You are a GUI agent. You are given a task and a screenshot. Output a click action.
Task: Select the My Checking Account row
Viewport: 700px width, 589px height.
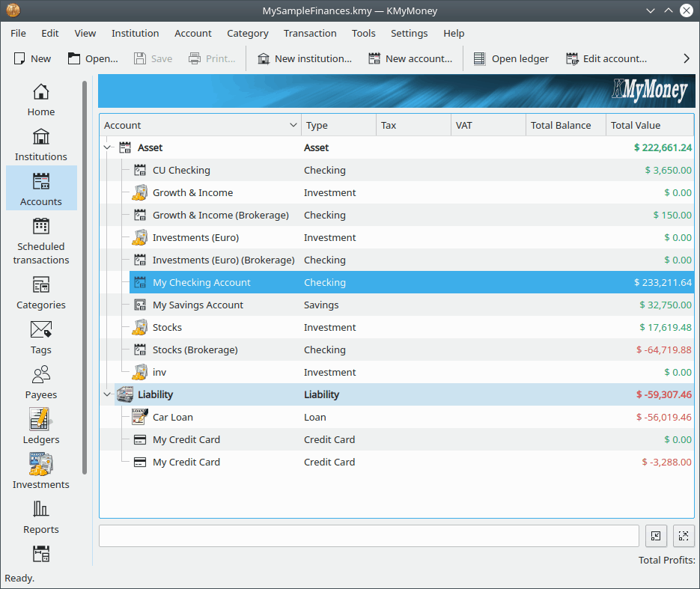tap(412, 282)
